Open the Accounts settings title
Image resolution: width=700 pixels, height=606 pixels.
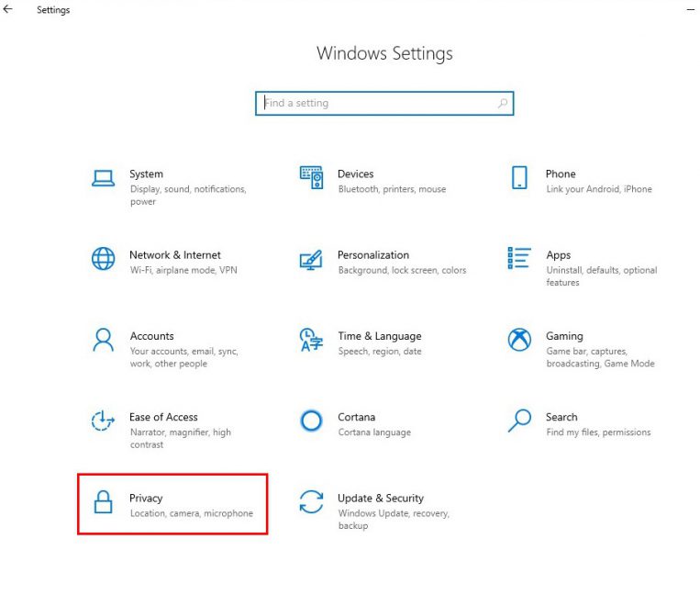pos(151,336)
